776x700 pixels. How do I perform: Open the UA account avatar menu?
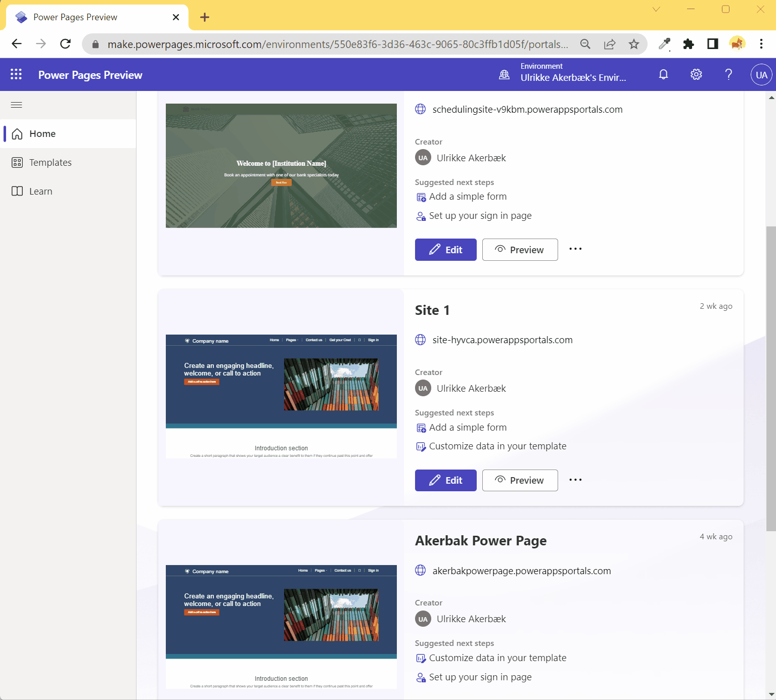pyautogui.click(x=761, y=75)
